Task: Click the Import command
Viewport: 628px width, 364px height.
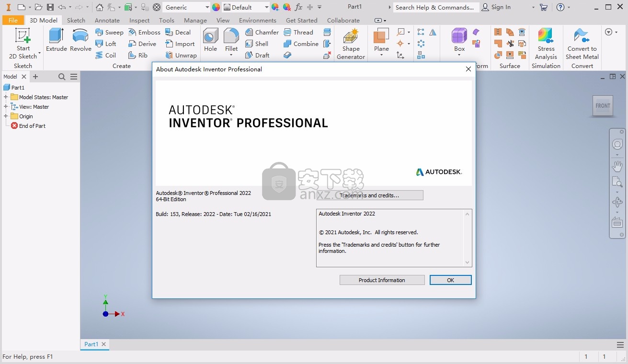Action: [x=180, y=44]
